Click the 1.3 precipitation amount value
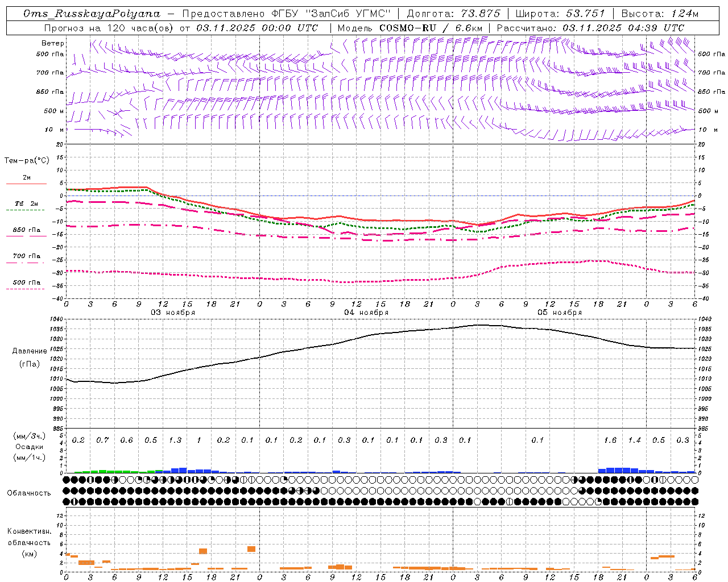Image resolution: width=728 pixels, height=582 pixels. coord(175,440)
